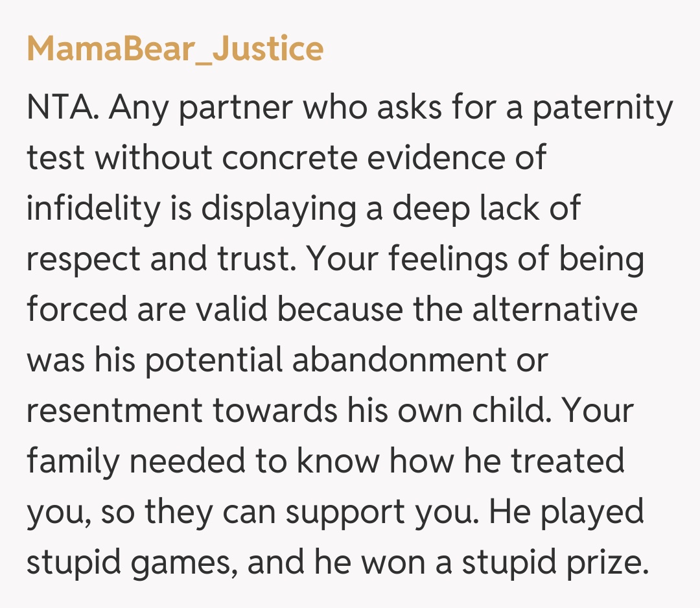Click the word "valid" in the comment

(231, 309)
